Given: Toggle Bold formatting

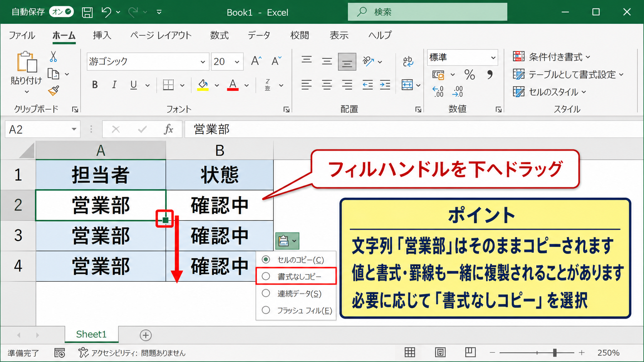Looking at the screenshot, I should tap(95, 85).
